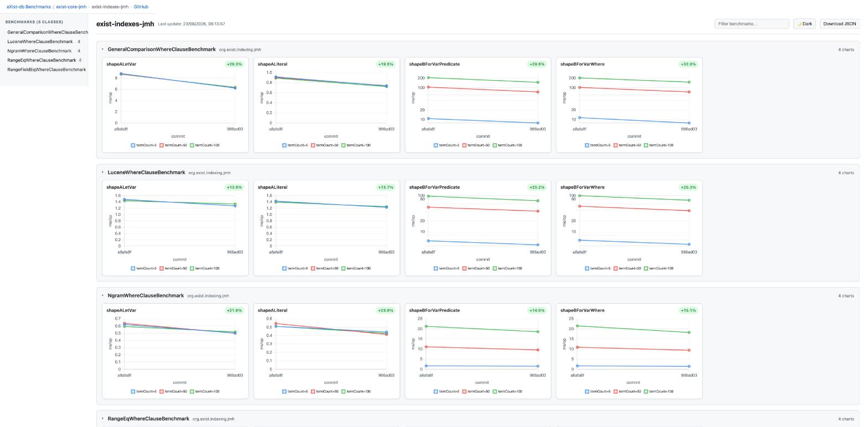This screenshot has width=868, height=427.
Task: Toggle termCount=5 legend in GeneralComparison shapeALiteral chart
Action: (295, 145)
